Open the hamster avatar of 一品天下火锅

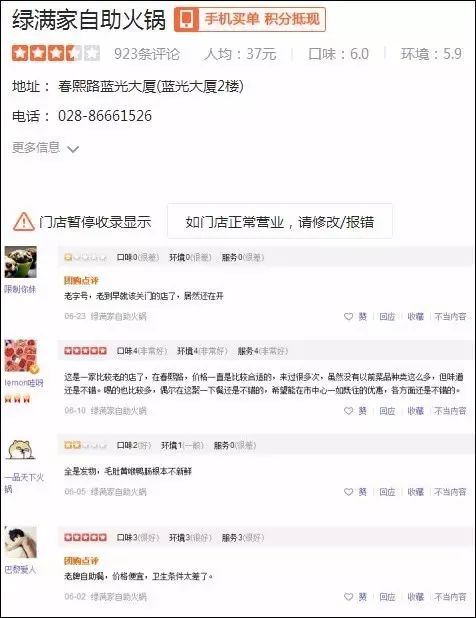(x=20, y=450)
